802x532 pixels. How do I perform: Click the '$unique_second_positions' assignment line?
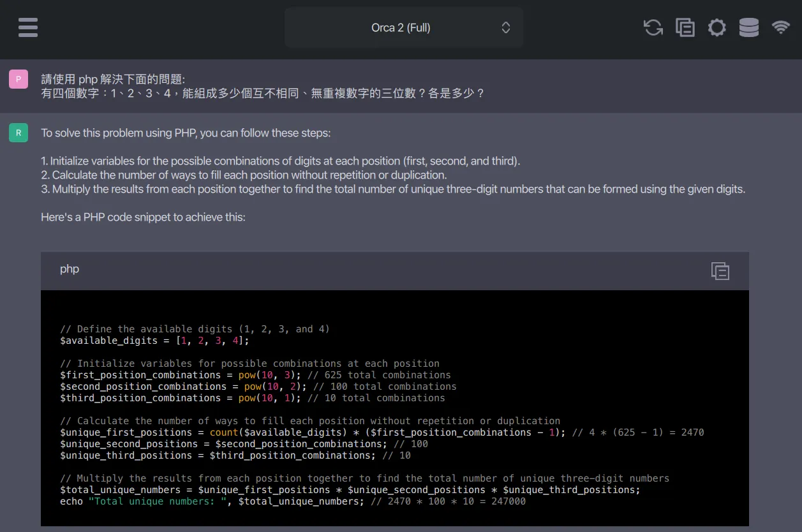point(244,444)
